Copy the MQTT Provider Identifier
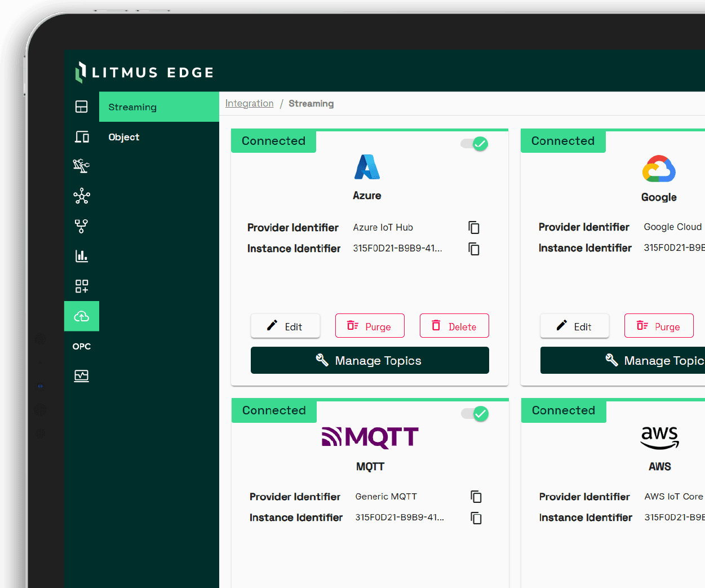 (x=476, y=497)
